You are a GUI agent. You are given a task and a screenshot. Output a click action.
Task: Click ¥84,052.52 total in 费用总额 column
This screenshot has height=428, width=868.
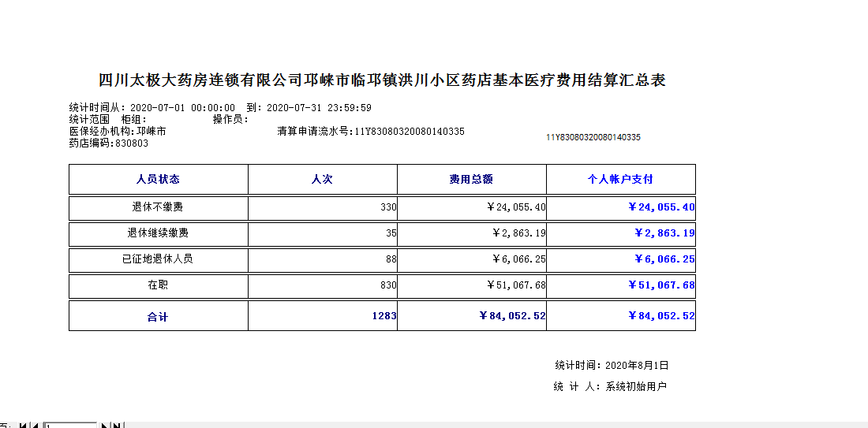(471, 316)
